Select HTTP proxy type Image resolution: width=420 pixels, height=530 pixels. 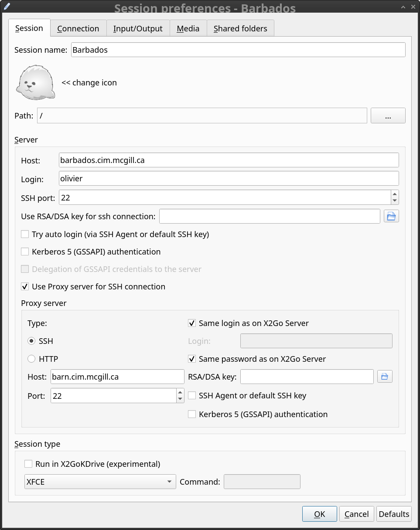(x=31, y=359)
